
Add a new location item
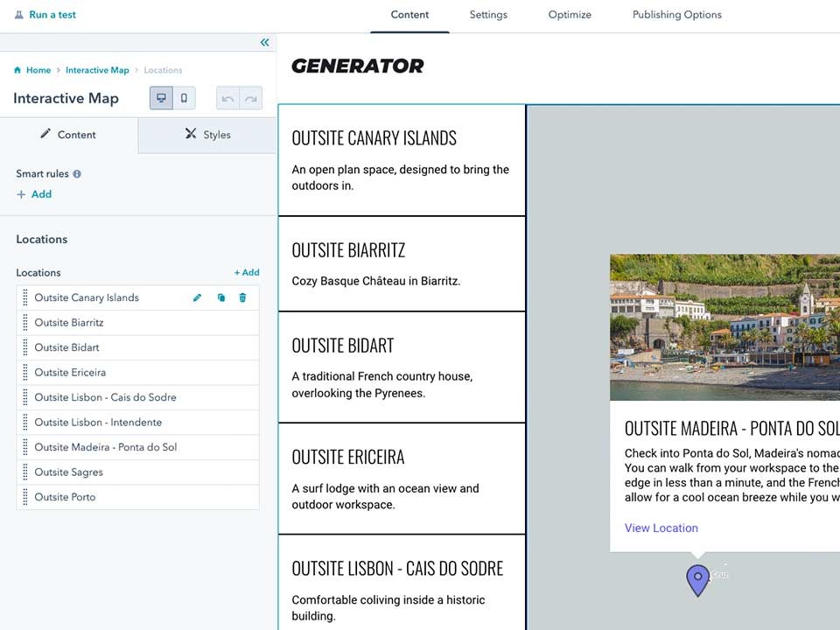[x=247, y=272]
